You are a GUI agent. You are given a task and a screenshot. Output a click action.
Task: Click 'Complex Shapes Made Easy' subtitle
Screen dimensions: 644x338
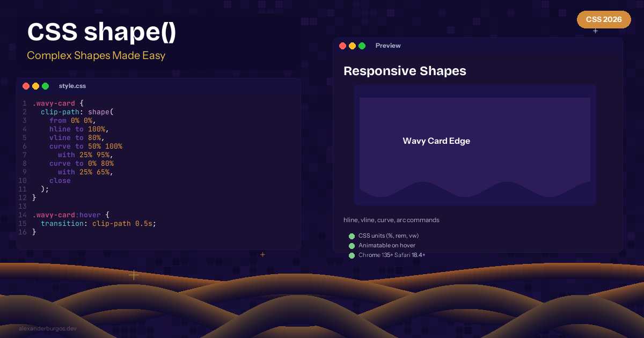[x=96, y=55]
